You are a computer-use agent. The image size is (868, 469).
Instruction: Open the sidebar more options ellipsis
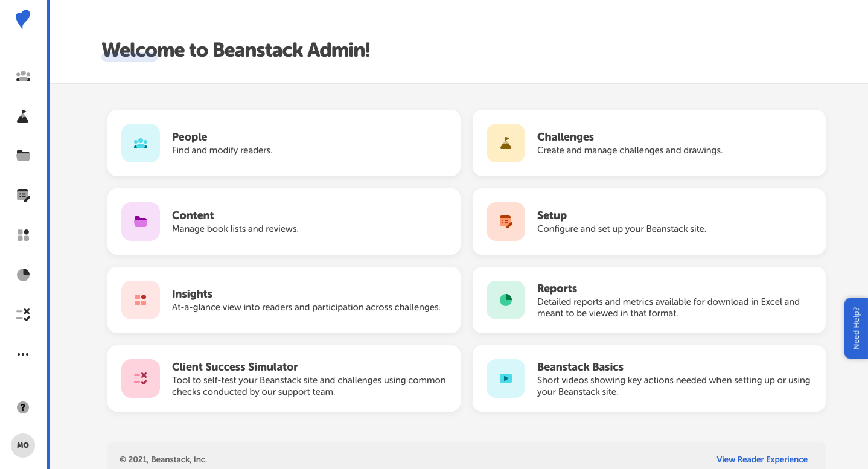(x=23, y=354)
